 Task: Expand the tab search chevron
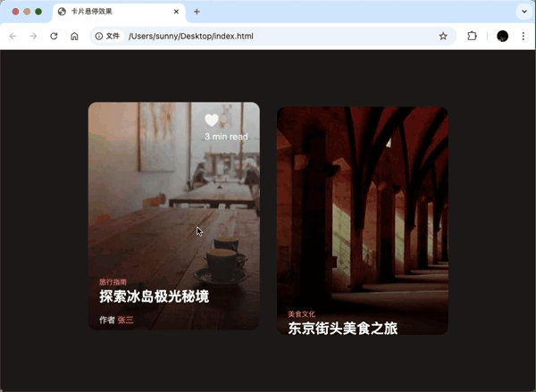point(524,12)
